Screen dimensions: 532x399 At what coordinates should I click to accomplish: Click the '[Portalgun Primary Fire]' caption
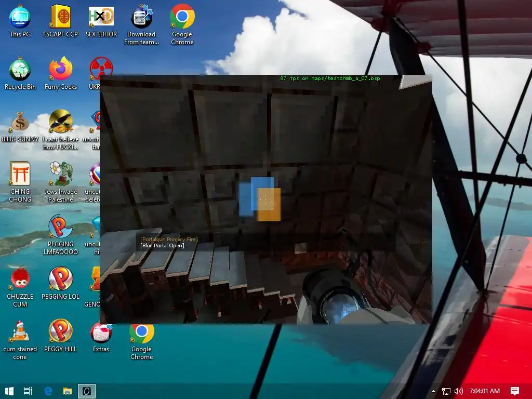point(169,239)
